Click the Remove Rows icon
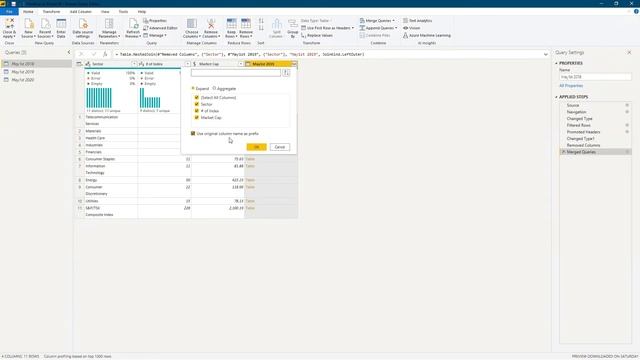The height and width of the screenshot is (360, 640). (x=246, y=24)
